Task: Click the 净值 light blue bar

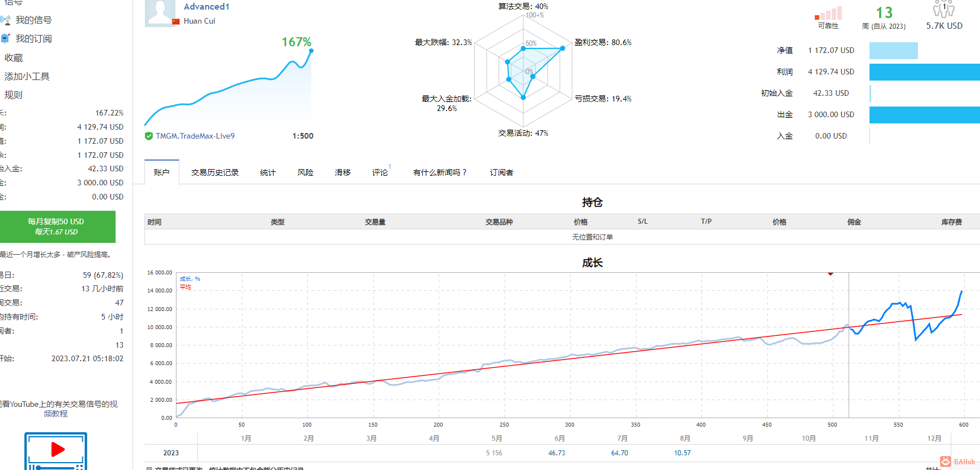Action: (894, 51)
